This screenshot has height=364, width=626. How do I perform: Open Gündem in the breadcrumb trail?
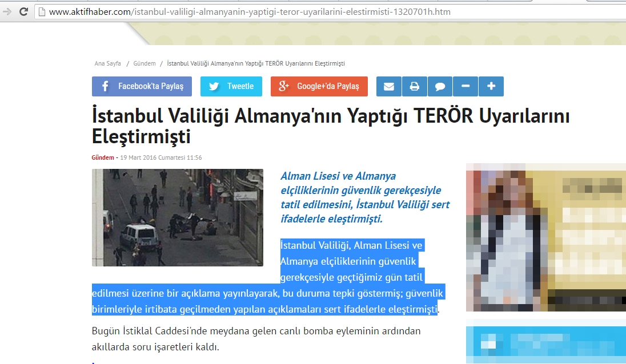pos(145,63)
